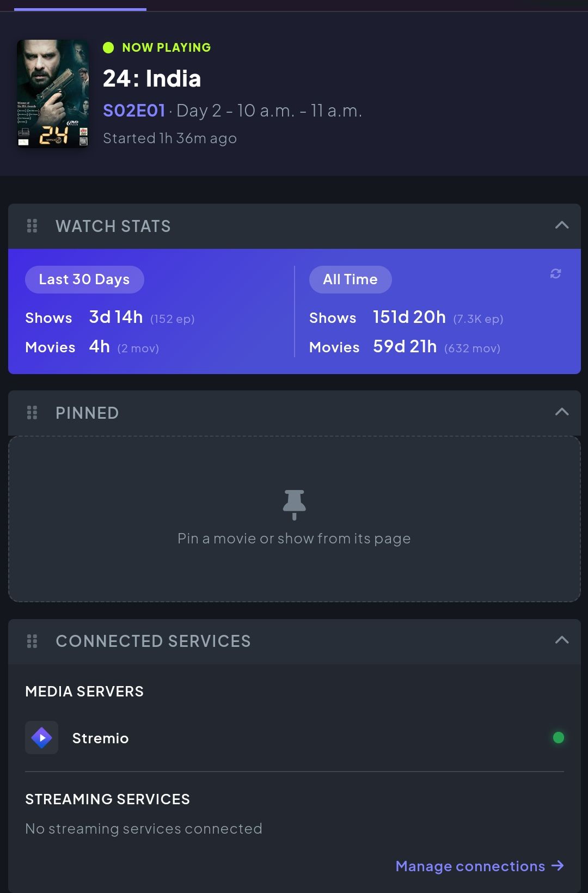Refresh watch stats with the sync icon
The width and height of the screenshot is (588, 893).
click(x=555, y=274)
